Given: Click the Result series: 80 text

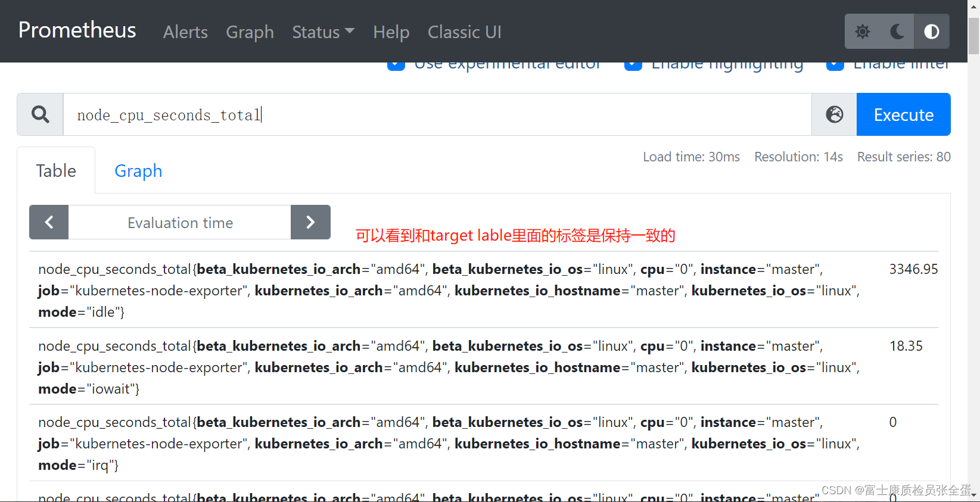Looking at the screenshot, I should [x=904, y=157].
